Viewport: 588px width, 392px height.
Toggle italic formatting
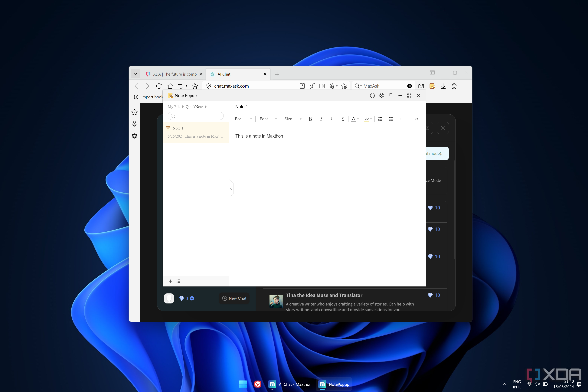tap(321, 119)
